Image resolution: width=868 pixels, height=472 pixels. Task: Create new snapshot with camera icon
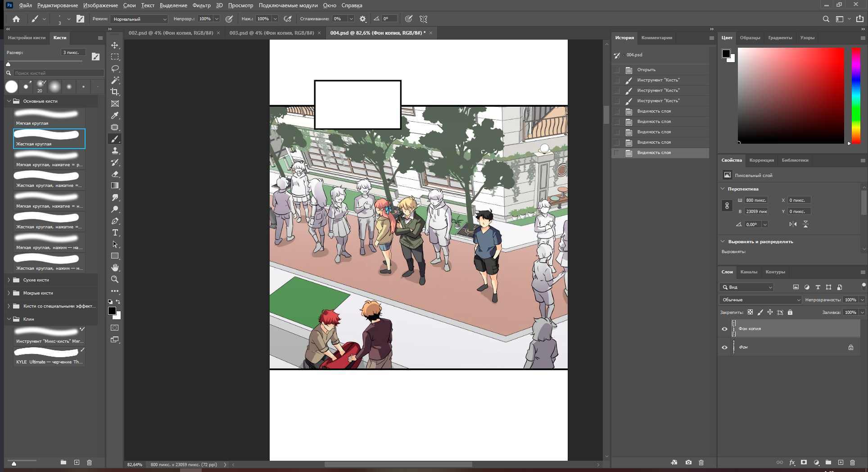(x=688, y=463)
